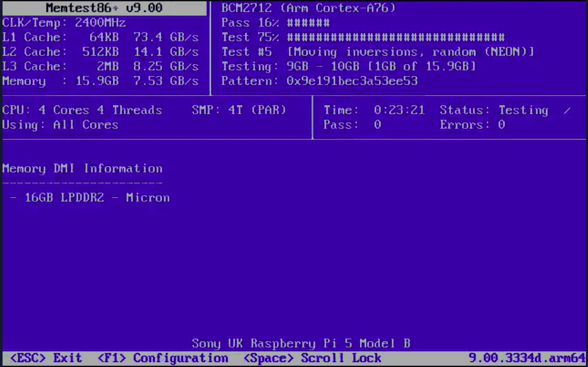Click the <ESC> Exit option
This screenshot has width=588, height=367.
point(46,358)
